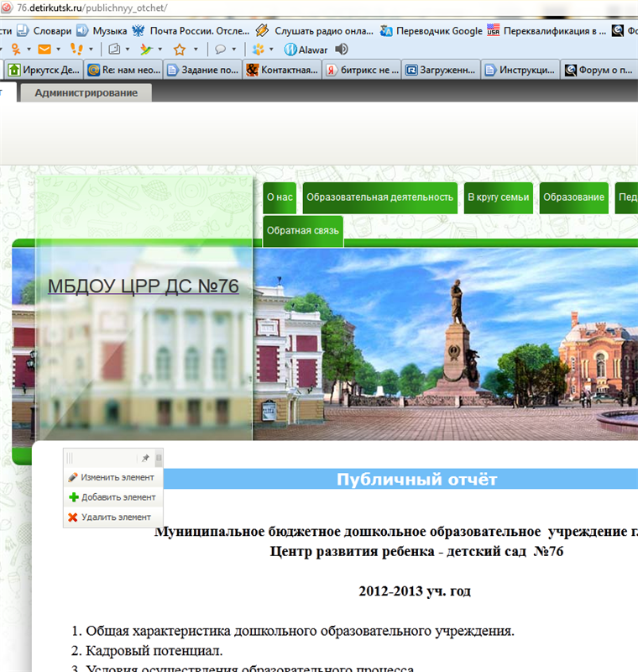Click the star favorites toolbar icon
The height and width of the screenshot is (672, 638).
point(179,50)
